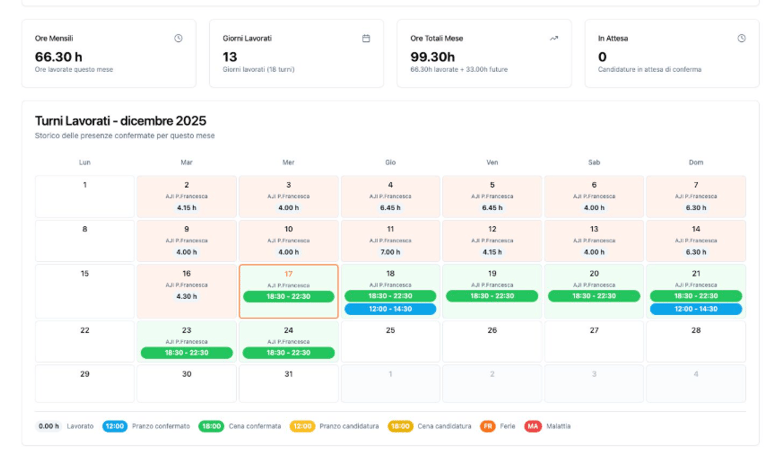This screenshot has width=768, height=455.
Task: Click the green Cena confermata legend badge
Action: tap(210, 426)
